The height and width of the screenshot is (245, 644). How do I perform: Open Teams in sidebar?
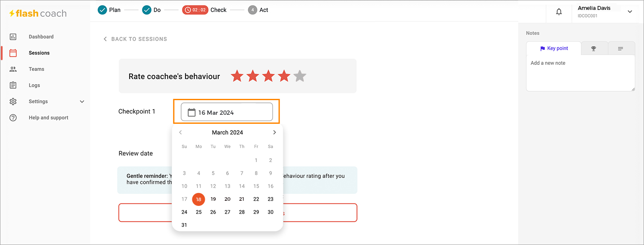[x=36, y=69]
